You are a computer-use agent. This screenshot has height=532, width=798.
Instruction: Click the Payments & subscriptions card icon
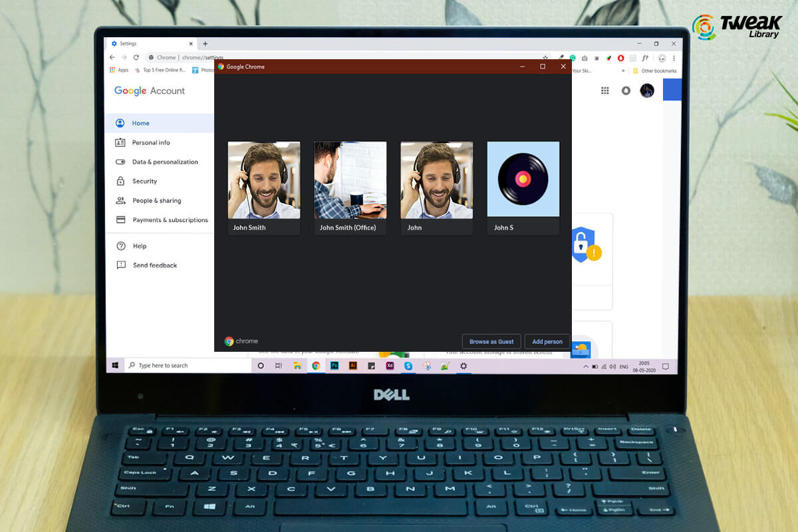[120, 219]
